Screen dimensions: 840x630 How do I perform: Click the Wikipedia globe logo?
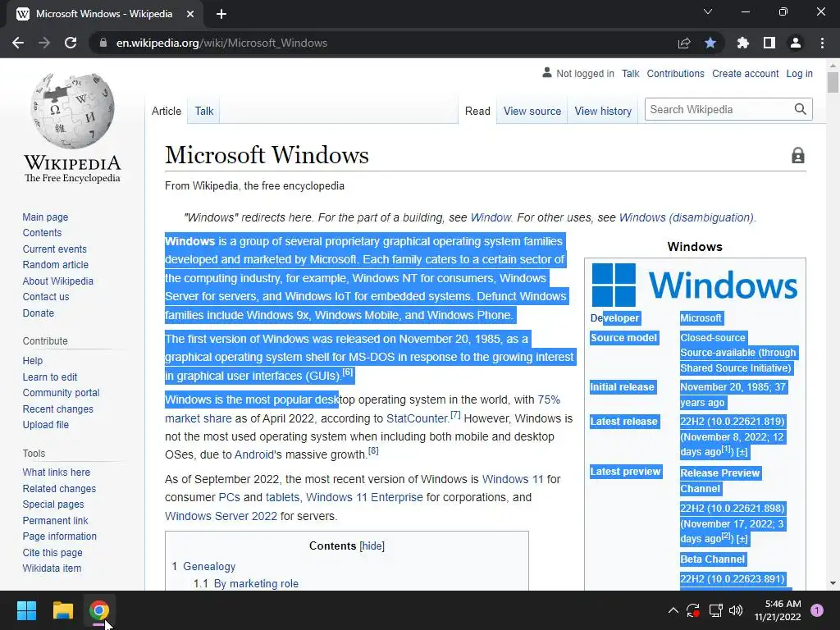tap(72, 111)
